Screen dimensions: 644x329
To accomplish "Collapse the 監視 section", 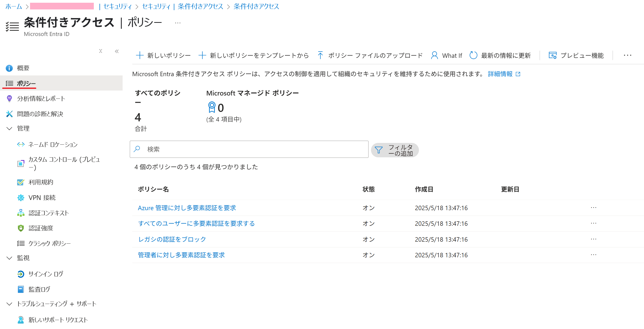I will [x=9, y=258].
